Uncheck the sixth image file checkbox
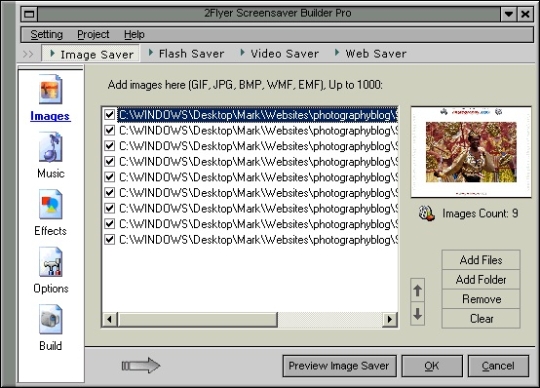Viewport: 540px width, 388px height. click(110, 192)
